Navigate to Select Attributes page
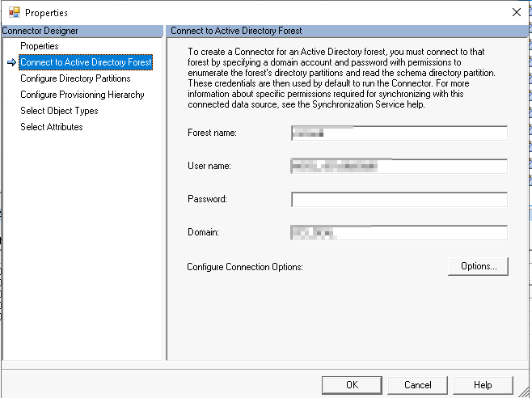 pyautogui.click(x=51, y=127)
